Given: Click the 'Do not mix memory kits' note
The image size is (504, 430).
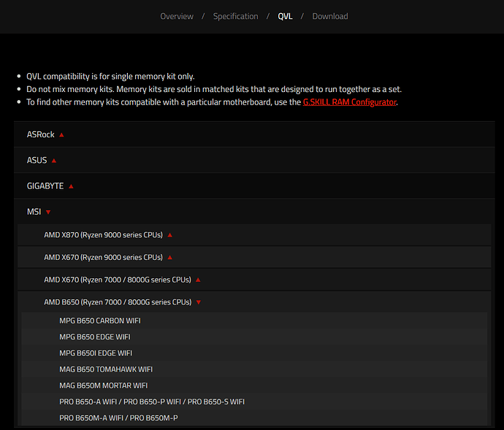Looking at the screenshot, I should coord(214,89).
